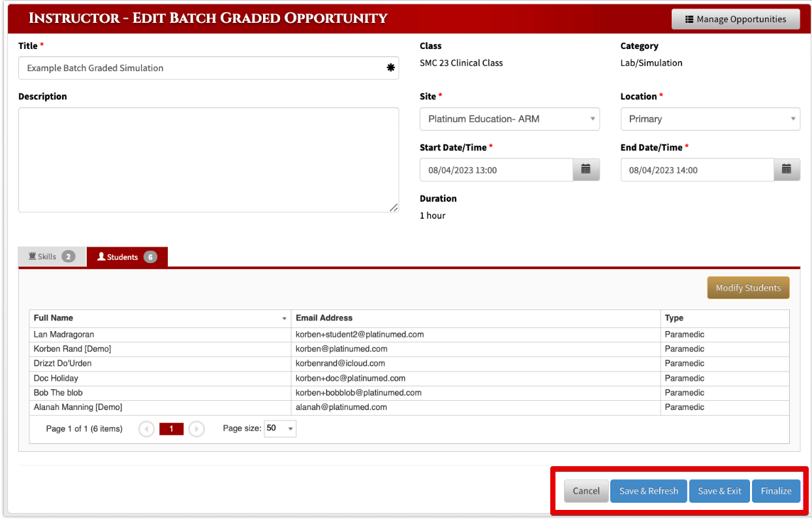Go to next page arrow in pager

coord(196,429)
